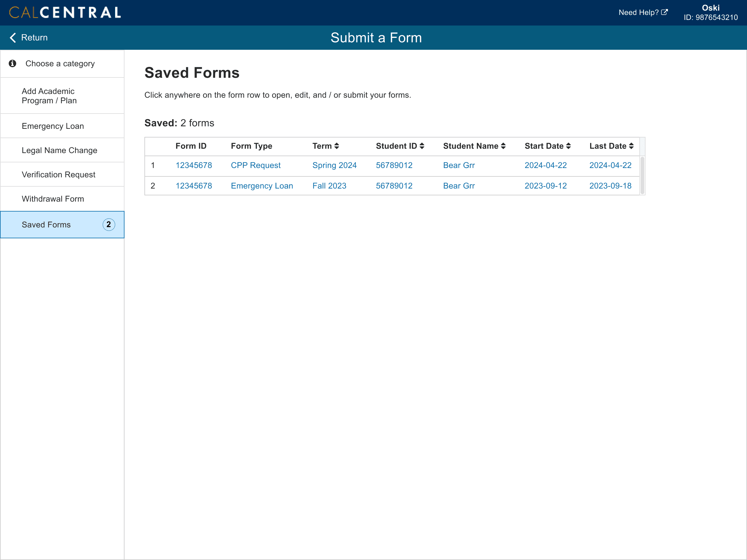This screenshot has height=560, width=747.
Task: Select Emergency Loan in sidebar
Action: coord(53,126)
